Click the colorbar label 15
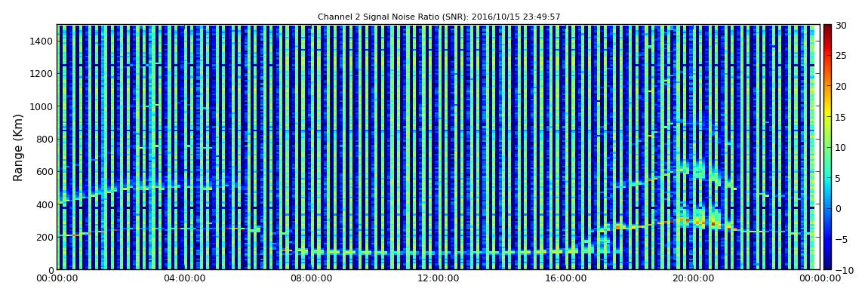This screenshot has width=868, height=307. 842,117
